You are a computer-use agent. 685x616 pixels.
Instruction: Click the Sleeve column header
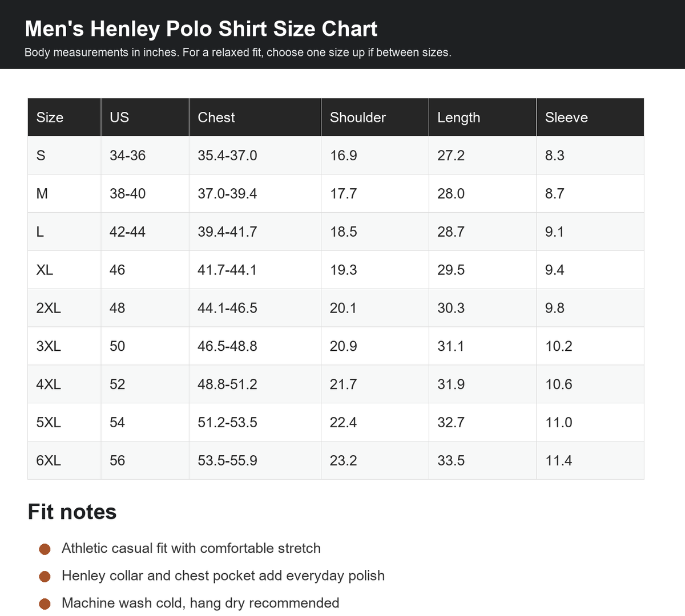590,117
